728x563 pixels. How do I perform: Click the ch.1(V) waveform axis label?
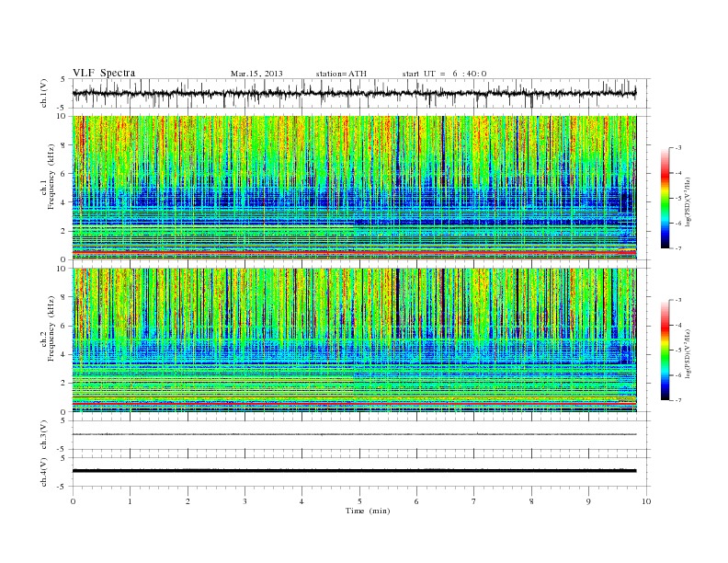(x=44, y=93)
